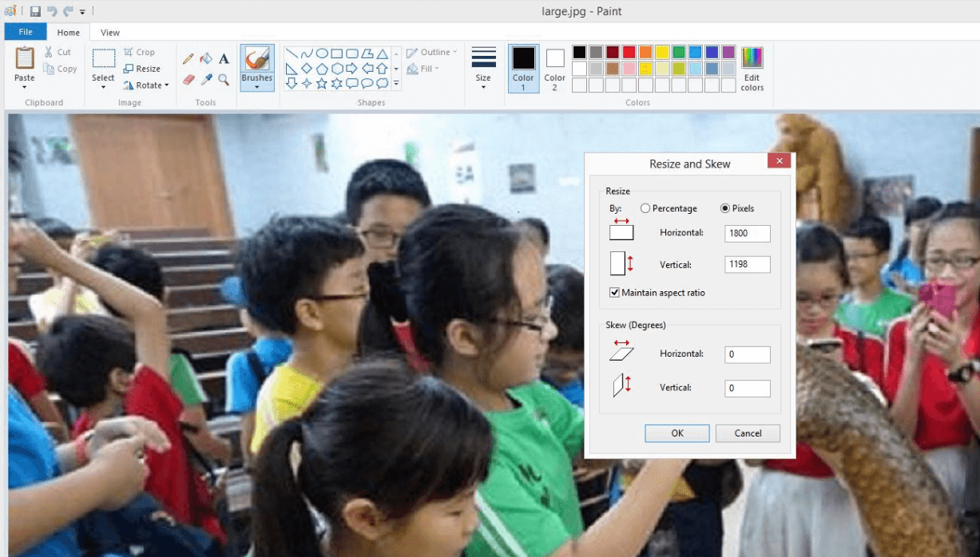Viewport: 980px width, 557px height.
Task: Choose the Five-point star shape
Action: (x=322, y=83)
